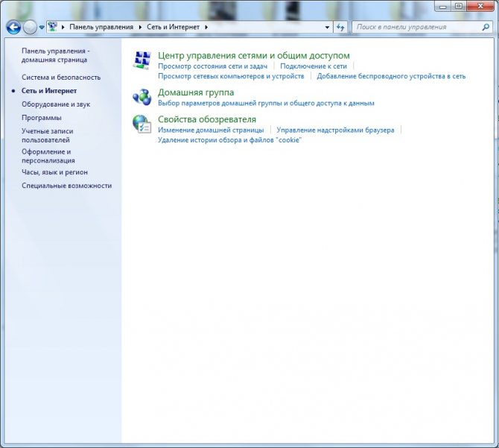The width and height of the screenshot is (499, 448).
Task: Open the address bar history dropdown
Action: click(x=327, y=28)
